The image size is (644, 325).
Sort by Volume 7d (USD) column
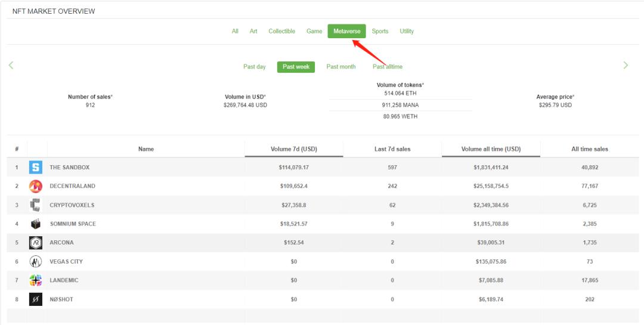pyautogui.click(x=293, y=149)
